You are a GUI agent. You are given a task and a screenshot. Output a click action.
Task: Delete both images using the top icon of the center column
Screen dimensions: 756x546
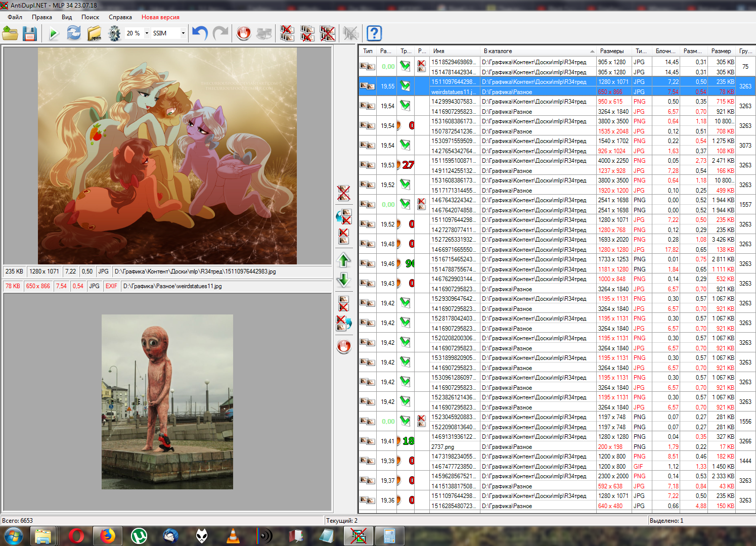[x=344, y=193]
